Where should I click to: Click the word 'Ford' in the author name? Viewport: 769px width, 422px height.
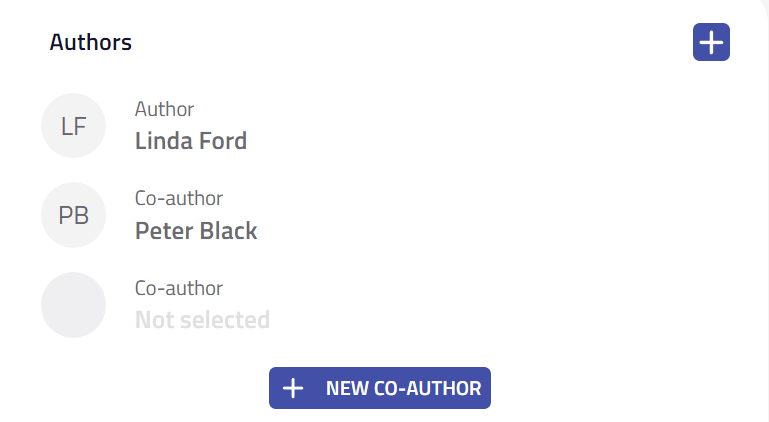pyautogui.click(x=222, y=141)
